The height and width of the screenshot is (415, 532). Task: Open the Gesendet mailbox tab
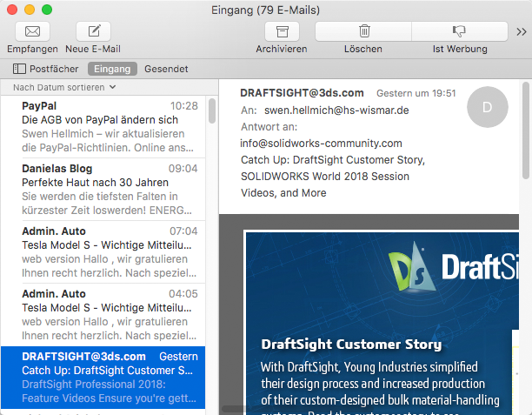(166, 69)
